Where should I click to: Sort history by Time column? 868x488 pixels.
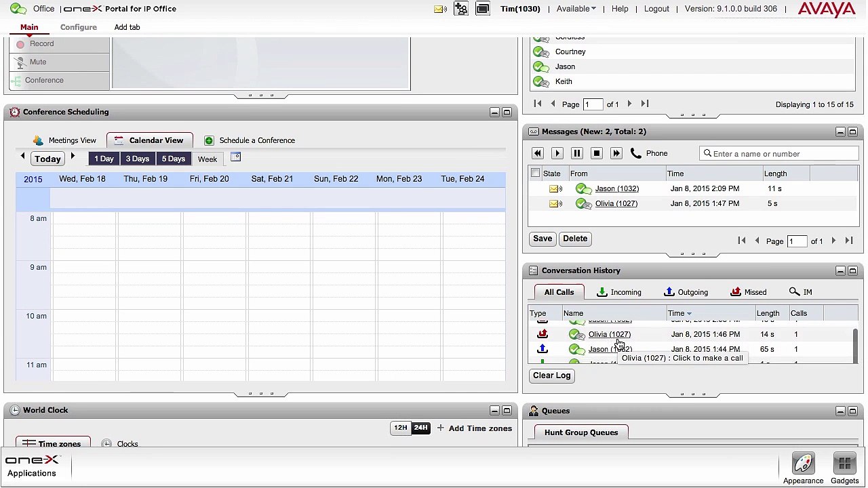[711, 313]
